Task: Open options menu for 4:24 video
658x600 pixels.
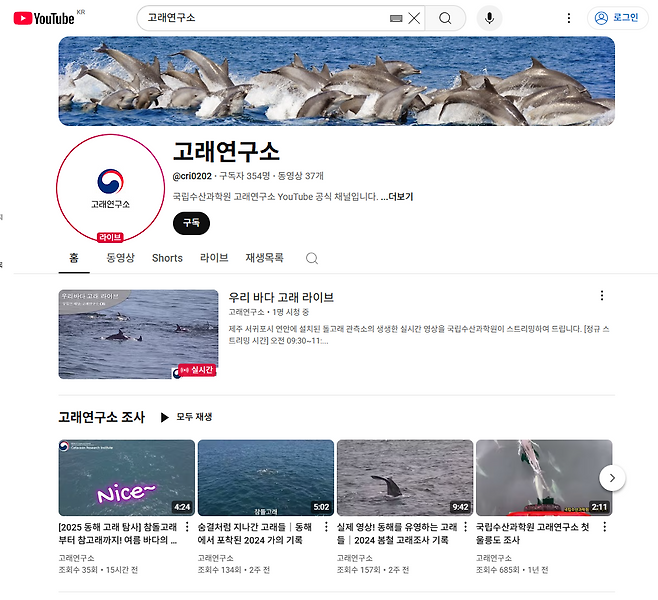Action: coord(186,527)
